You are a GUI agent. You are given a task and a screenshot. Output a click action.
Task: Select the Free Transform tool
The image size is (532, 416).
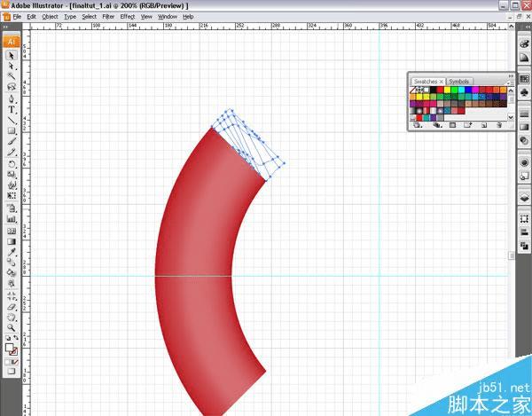[12, 195]
